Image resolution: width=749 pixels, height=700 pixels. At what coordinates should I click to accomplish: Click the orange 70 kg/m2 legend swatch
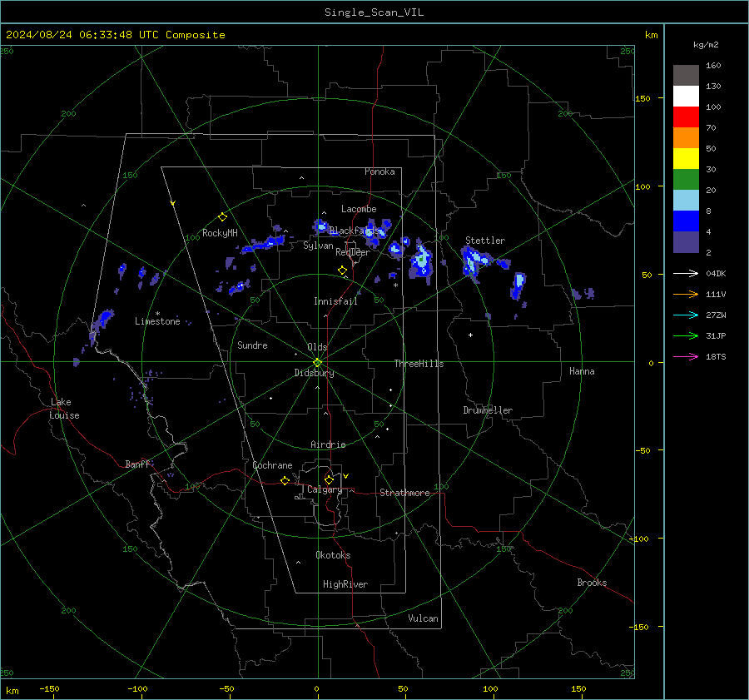pos(686,138)
